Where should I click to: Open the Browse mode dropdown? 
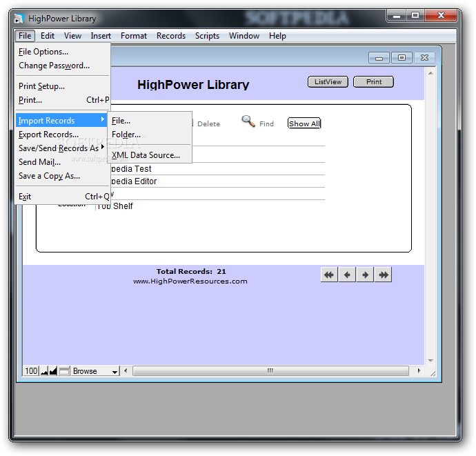point(95,371)
